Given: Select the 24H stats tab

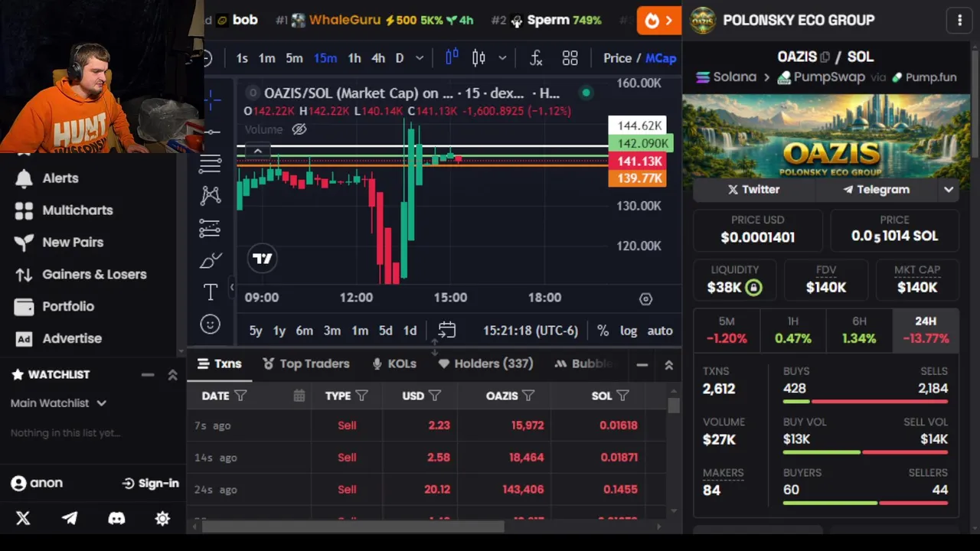Looking at the screenshot, I should point(926,330).
